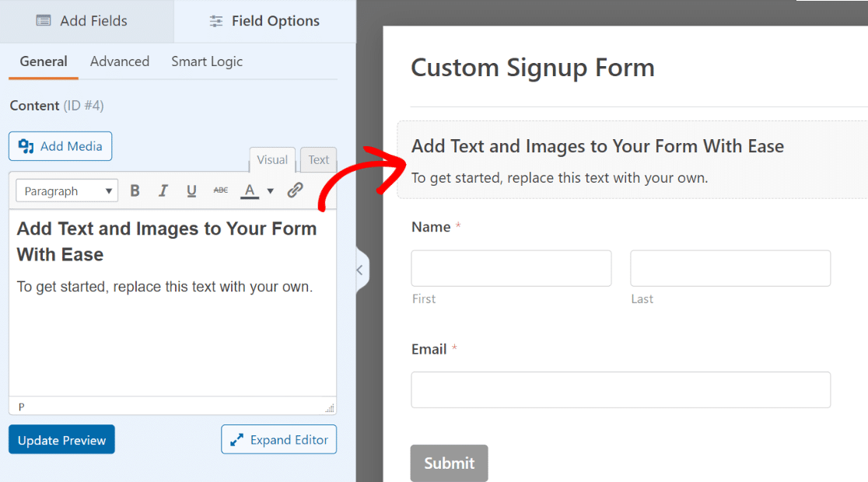Switch editor to Text mode
The width and height of the screenshot is (868, 482).
coord(319,160)
